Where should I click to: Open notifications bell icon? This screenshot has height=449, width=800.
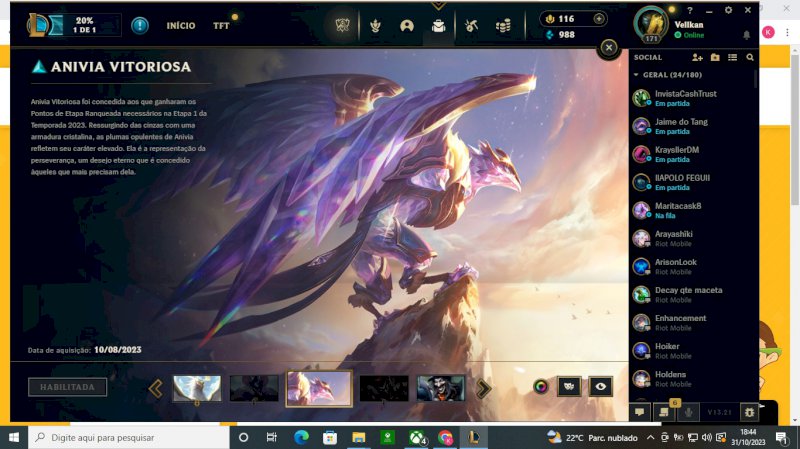tap(746, 35)
